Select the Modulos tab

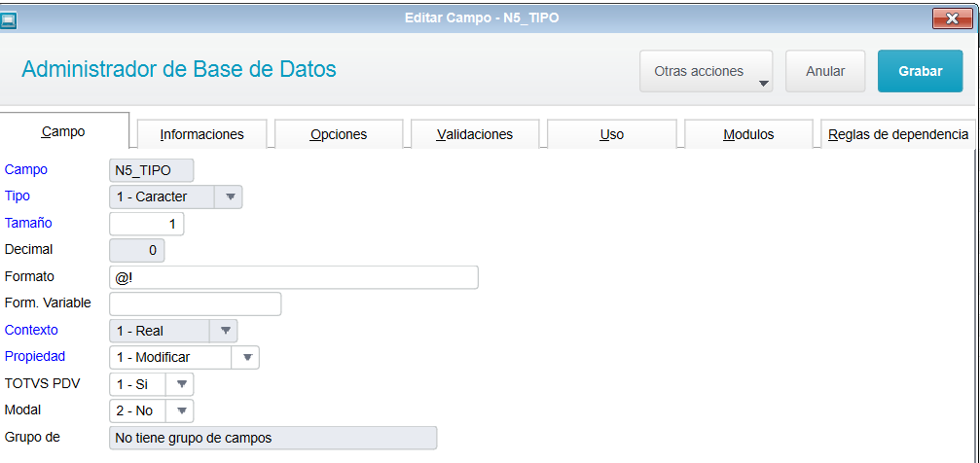[748, 134]
